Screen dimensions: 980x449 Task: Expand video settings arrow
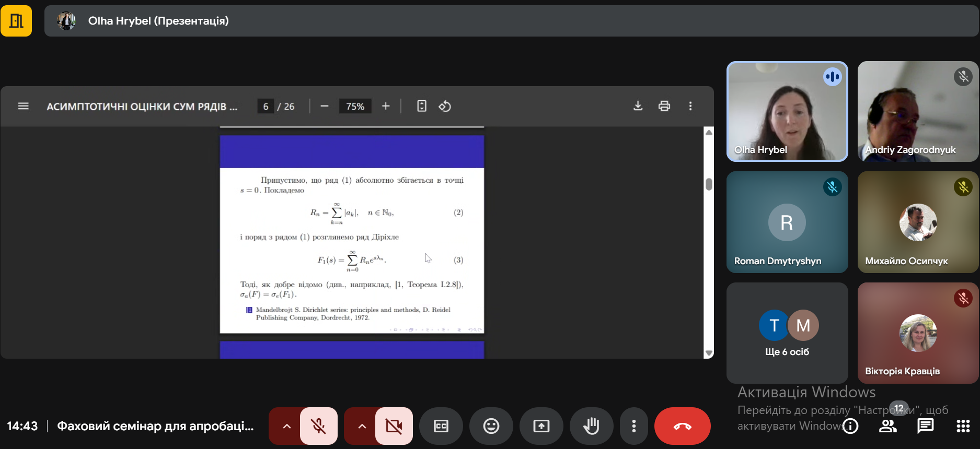click(362, 426)
